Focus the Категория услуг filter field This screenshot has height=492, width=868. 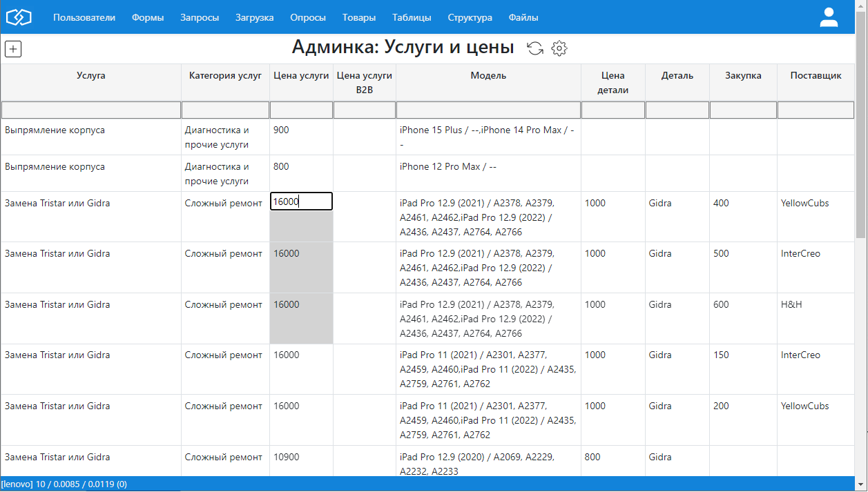point(225,110)
